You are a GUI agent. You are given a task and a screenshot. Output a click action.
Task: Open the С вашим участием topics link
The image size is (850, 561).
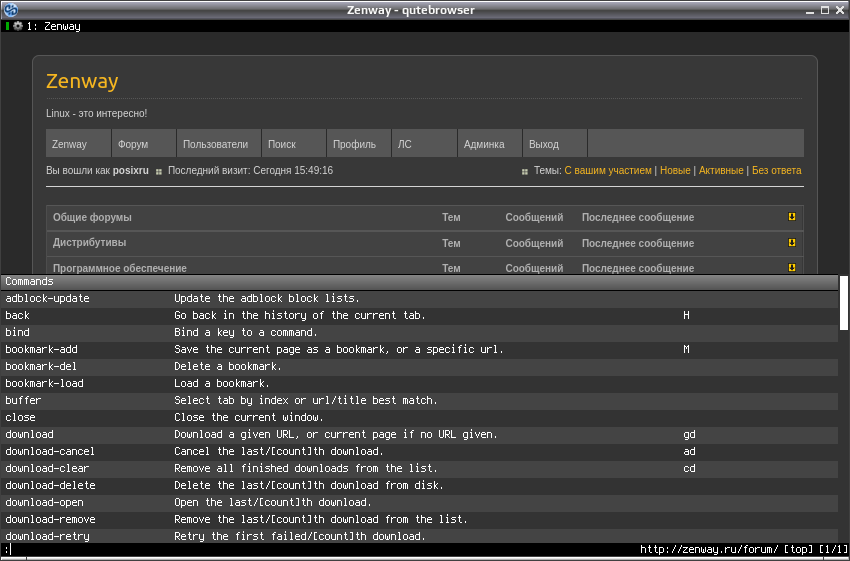(x=608, y=170)
